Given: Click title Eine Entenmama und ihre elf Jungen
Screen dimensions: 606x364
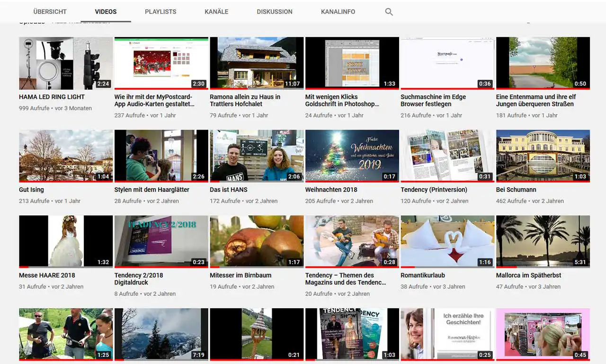Looking at the screenshot, I should pyautogui.click(x=536, y=100).
